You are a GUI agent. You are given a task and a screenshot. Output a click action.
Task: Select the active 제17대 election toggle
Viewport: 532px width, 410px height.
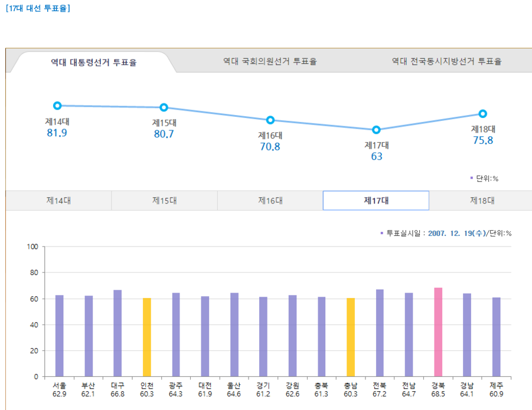point(376,200)
